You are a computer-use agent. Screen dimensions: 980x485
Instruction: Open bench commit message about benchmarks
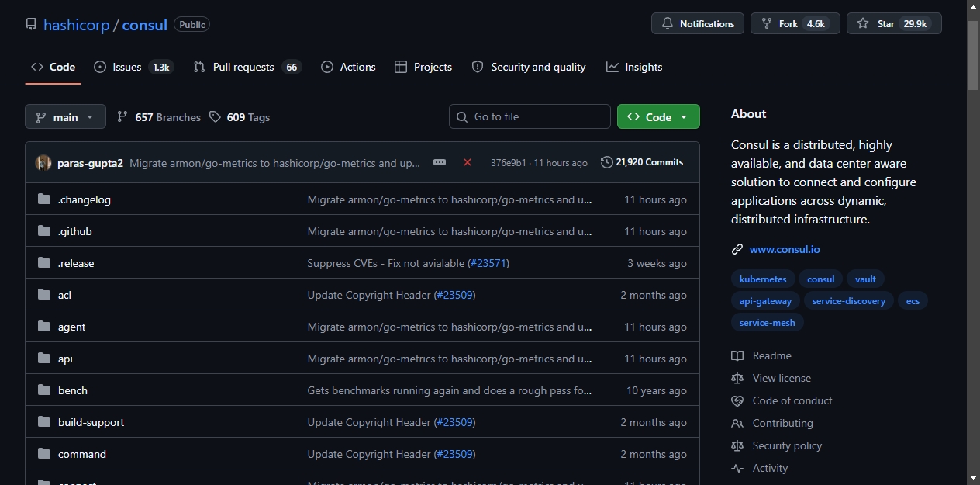point(450,390)
